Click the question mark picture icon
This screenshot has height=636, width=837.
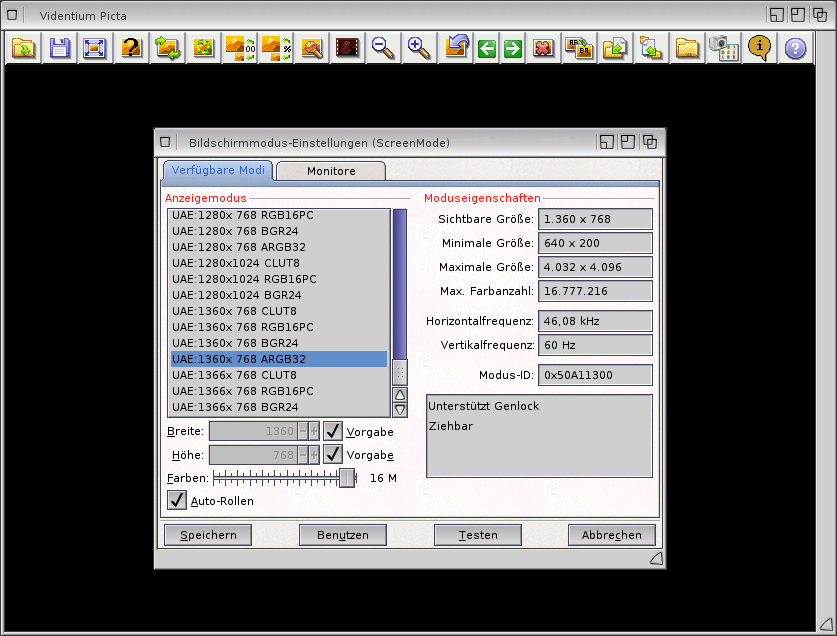tap(131, 48)
